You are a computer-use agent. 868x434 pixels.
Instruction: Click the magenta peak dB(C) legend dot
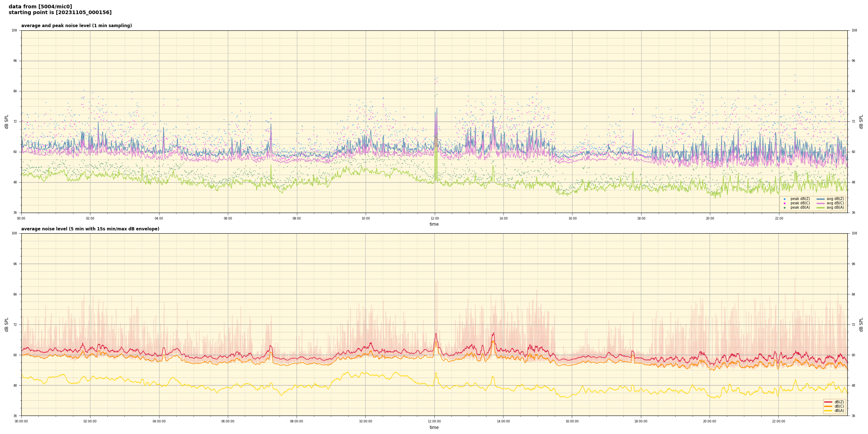pyautogui.click(x=784, y=203)
